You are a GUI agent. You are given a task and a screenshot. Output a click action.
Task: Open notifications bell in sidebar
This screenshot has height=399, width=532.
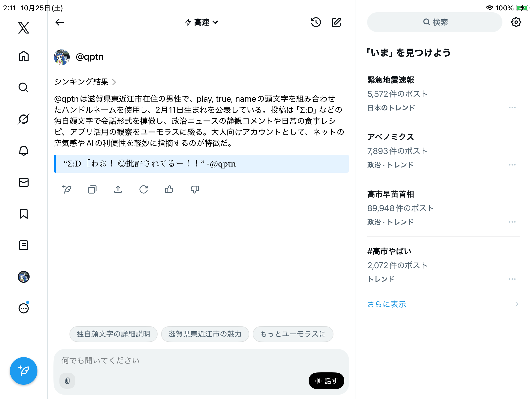[x=24, y=150]
